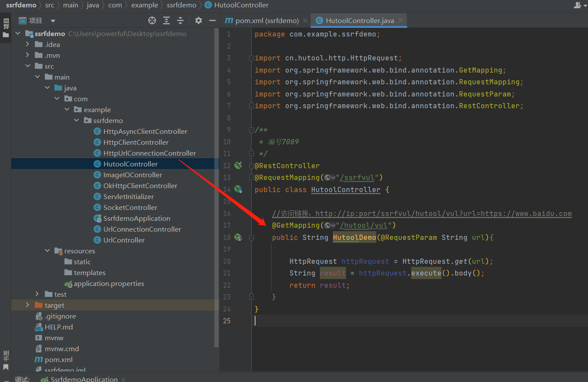This screenshot has height=382, width=588.
Task: Hide the project panel with minus icon
Action: (x=213, y=20)
